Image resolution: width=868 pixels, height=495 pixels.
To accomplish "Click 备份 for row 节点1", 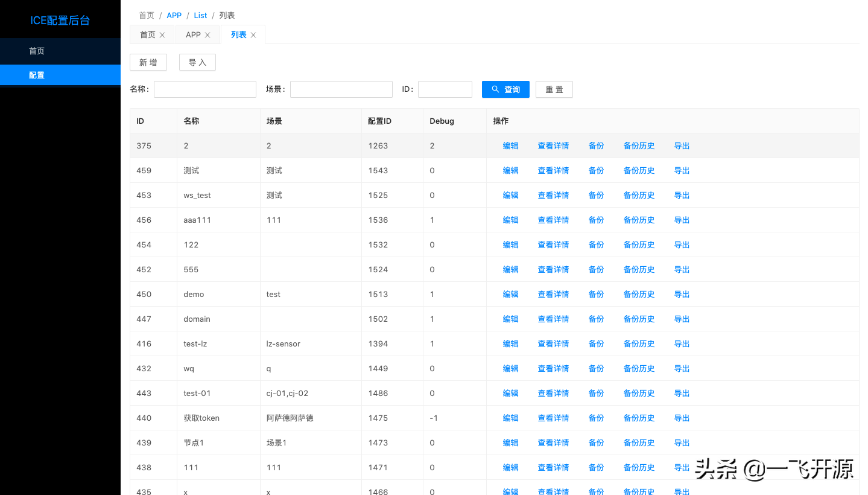I will (x=596, y=442).
